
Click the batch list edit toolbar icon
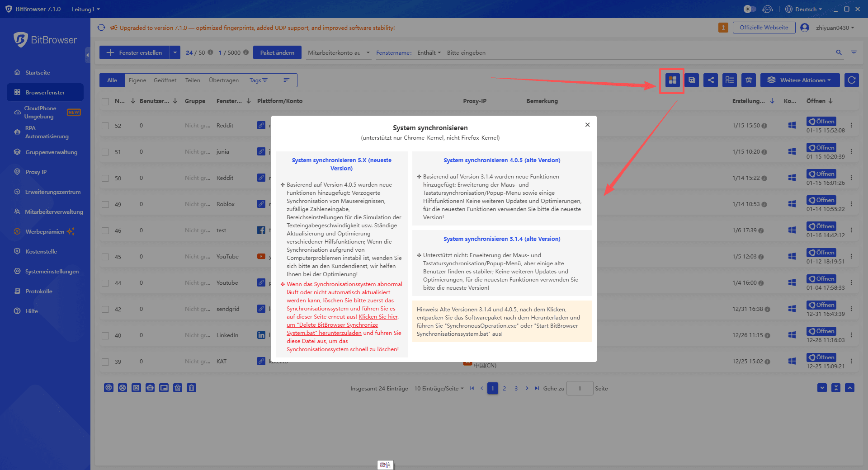coord(729,80)
